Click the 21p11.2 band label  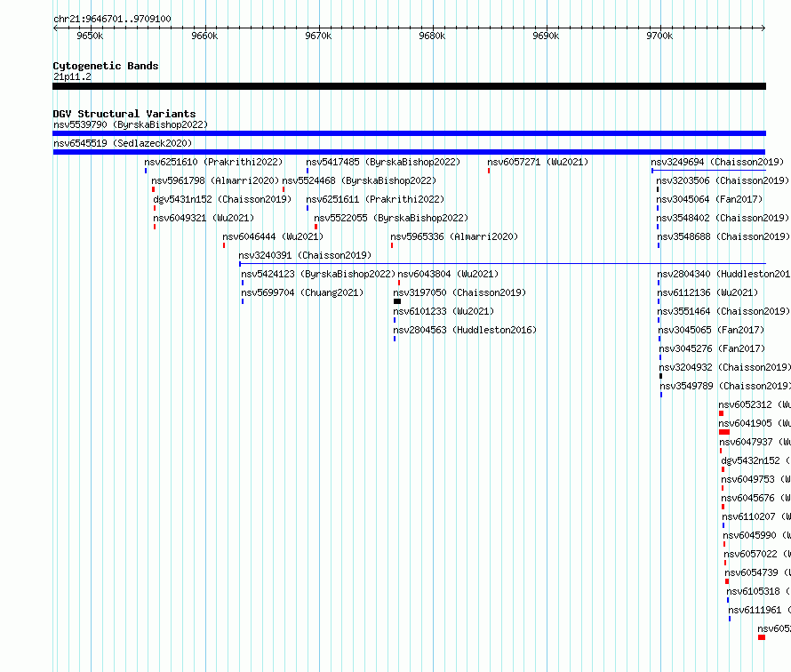click(72, 76)
